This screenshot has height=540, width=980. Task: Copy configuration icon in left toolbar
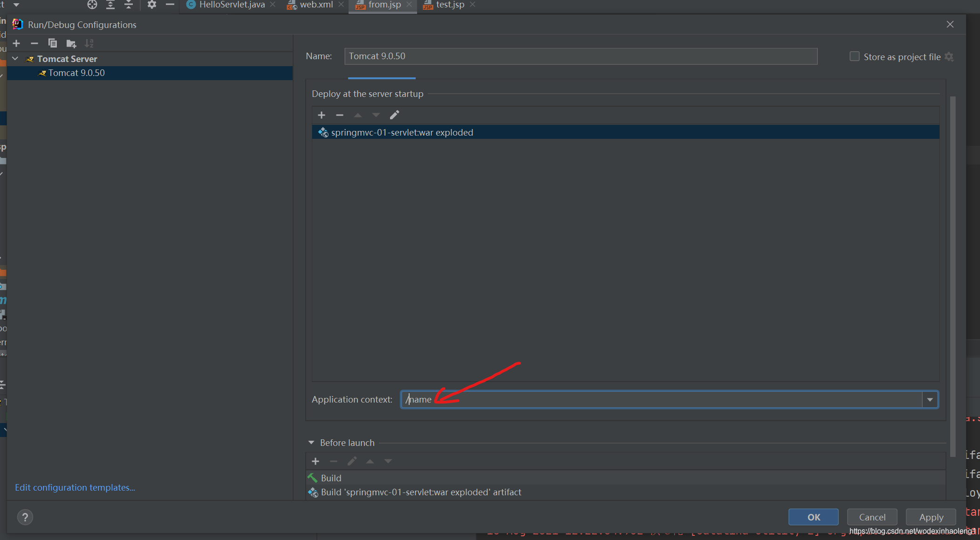click(53, 43)
